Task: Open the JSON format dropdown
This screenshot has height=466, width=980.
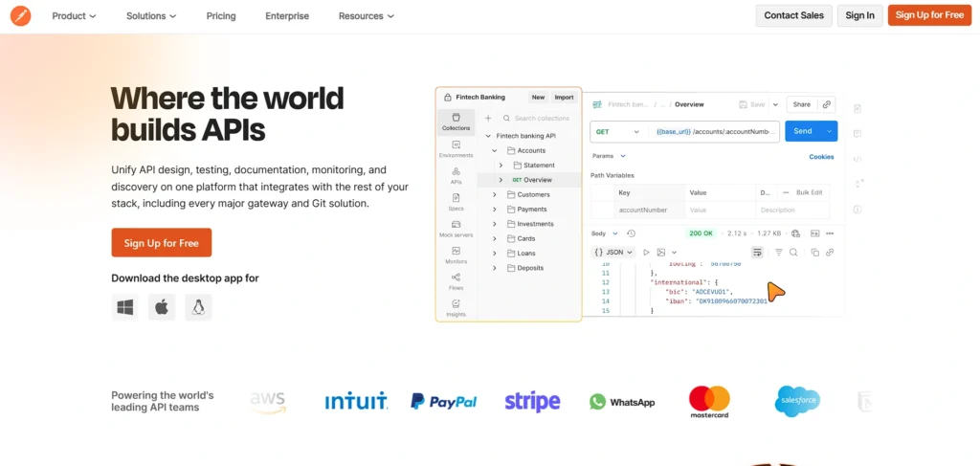Action: (x=613, y=253)
